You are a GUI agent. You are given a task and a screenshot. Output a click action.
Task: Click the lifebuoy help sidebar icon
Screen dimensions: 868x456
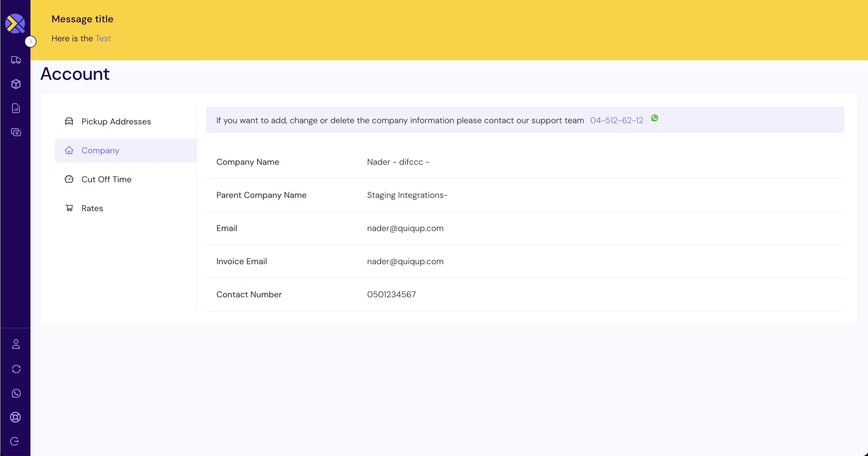tap(15, 417)
